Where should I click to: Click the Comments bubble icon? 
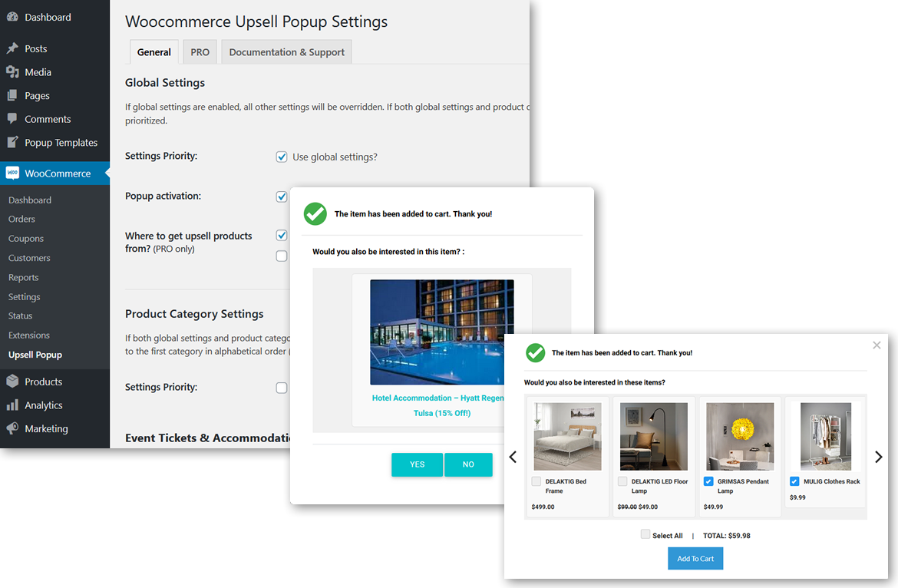tap(12, 118)
